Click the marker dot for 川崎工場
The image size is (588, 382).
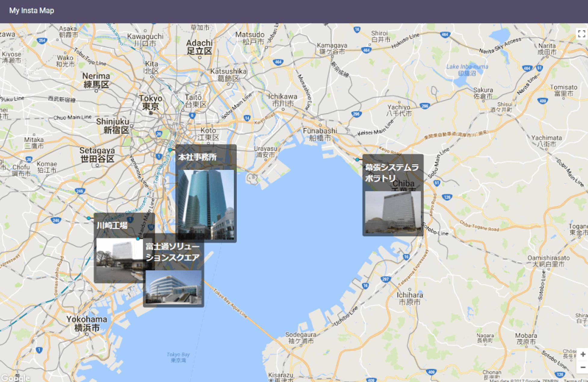pyautogui.click(x=88, y=218)
